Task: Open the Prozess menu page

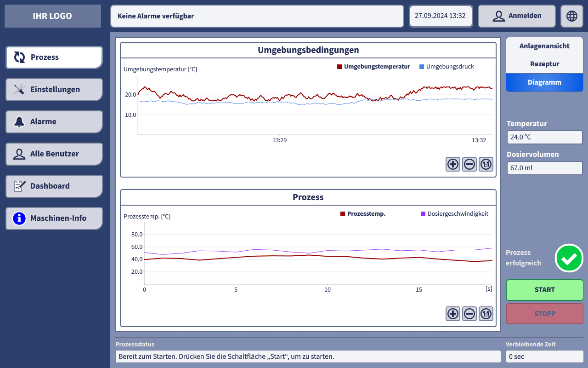Action: click(x=54, y=57)
